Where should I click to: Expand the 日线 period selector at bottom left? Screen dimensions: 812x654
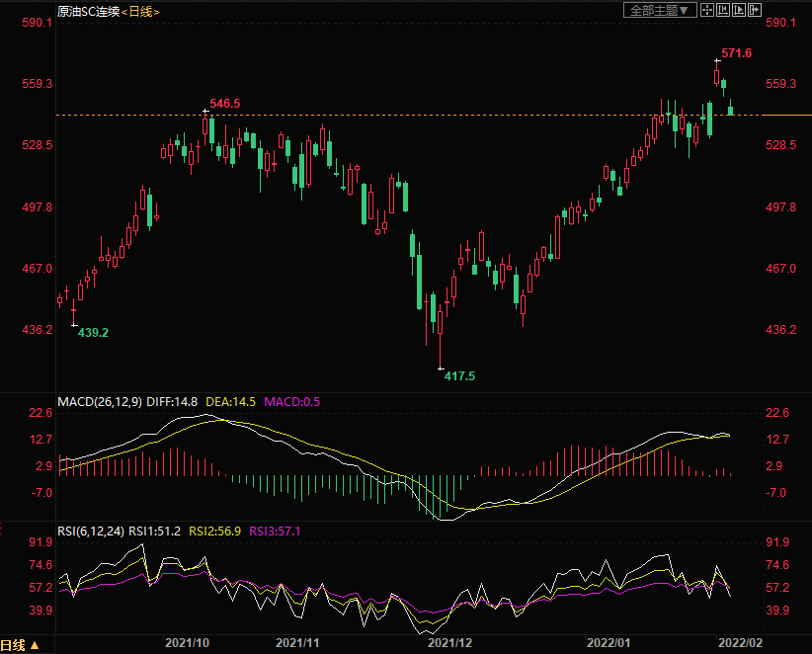(21, 645)
